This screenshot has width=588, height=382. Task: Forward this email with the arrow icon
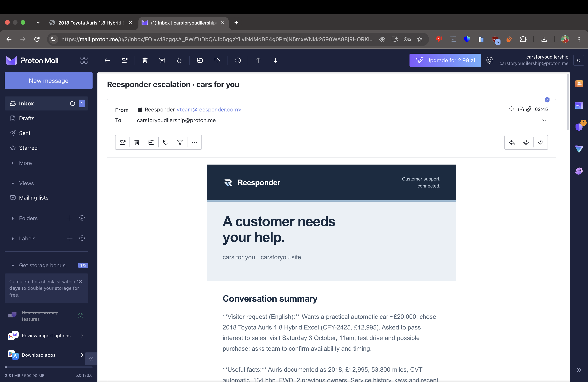coord(541,142)
